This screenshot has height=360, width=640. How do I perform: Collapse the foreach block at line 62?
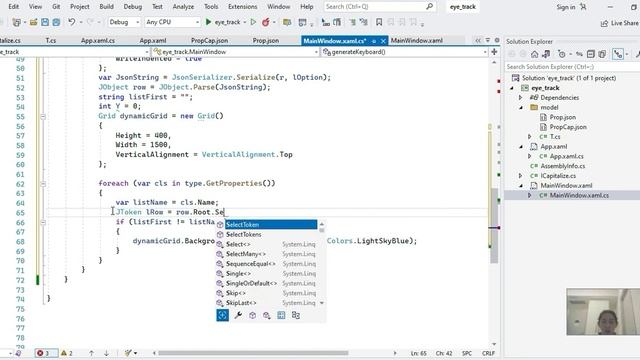43,184
